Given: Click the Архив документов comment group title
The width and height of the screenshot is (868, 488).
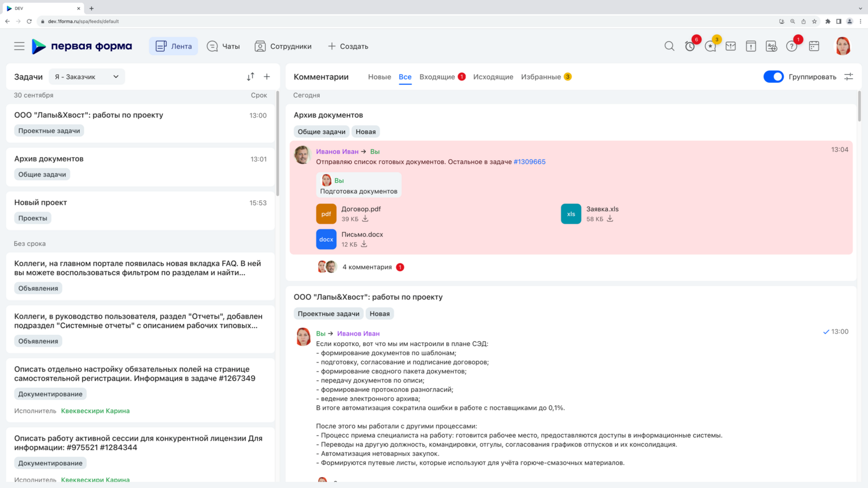Looking at the screenshot, I should 328,115.
